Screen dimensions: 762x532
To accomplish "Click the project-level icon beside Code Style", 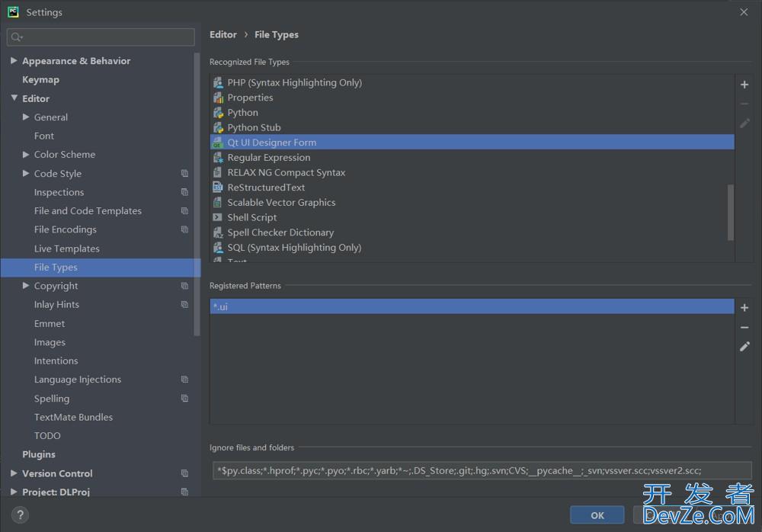I will tap(184, 173).
